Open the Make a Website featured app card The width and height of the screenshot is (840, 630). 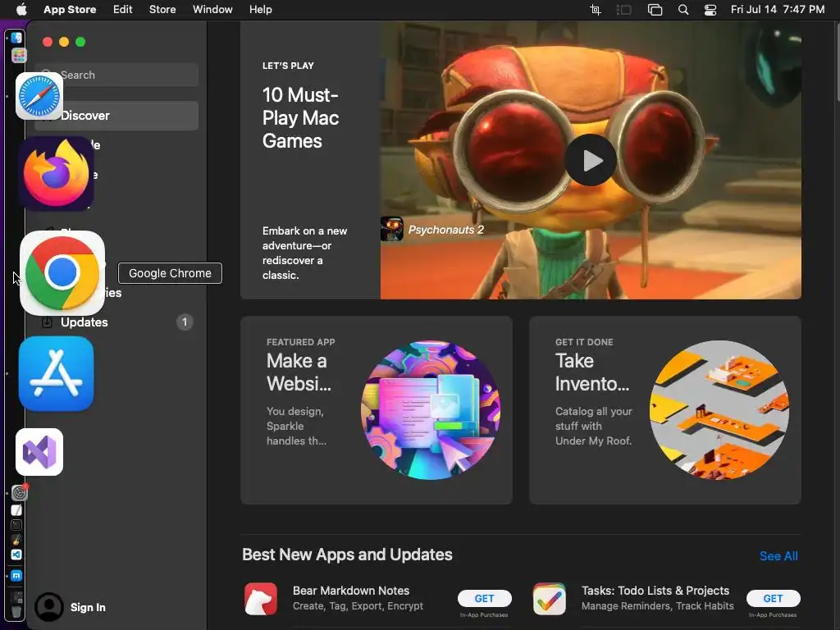(x=377, y=410)
